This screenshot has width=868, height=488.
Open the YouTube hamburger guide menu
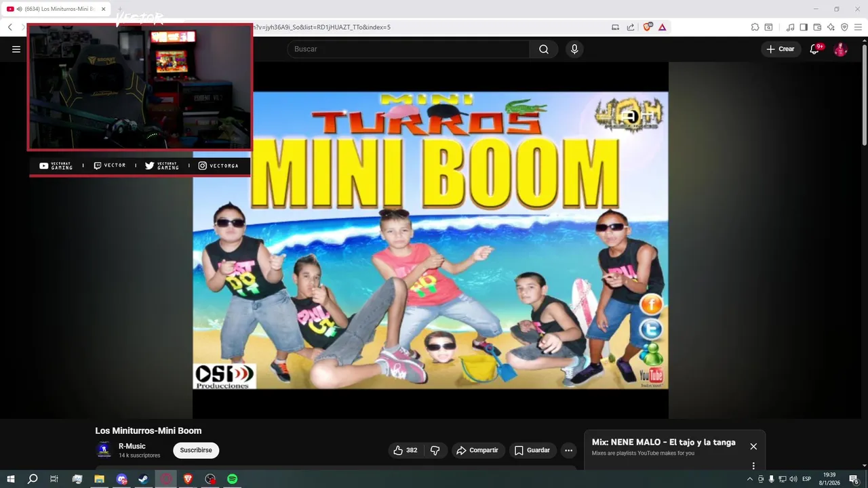tap(16, 49)
